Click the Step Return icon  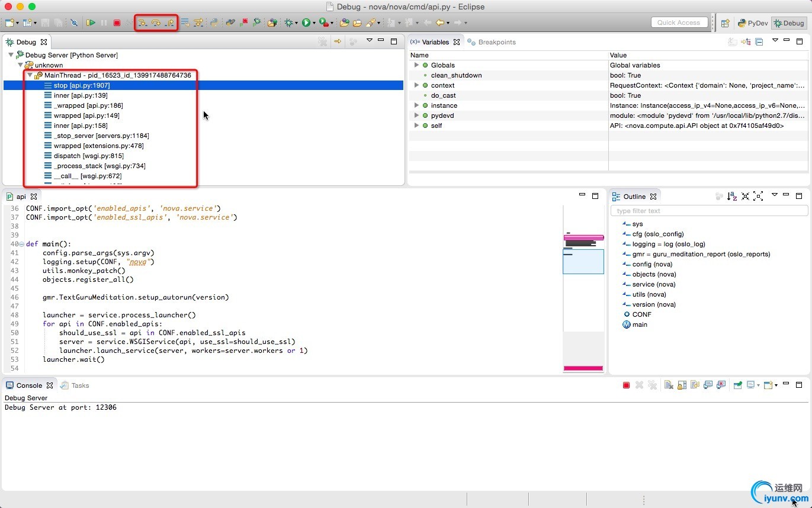pos(169,23)
